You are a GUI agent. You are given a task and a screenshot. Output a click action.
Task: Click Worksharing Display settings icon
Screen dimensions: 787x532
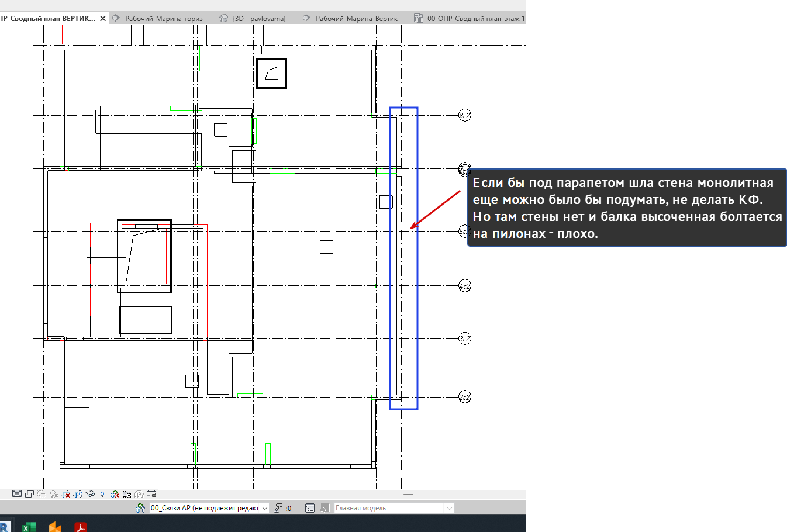(x=115, y=494)
